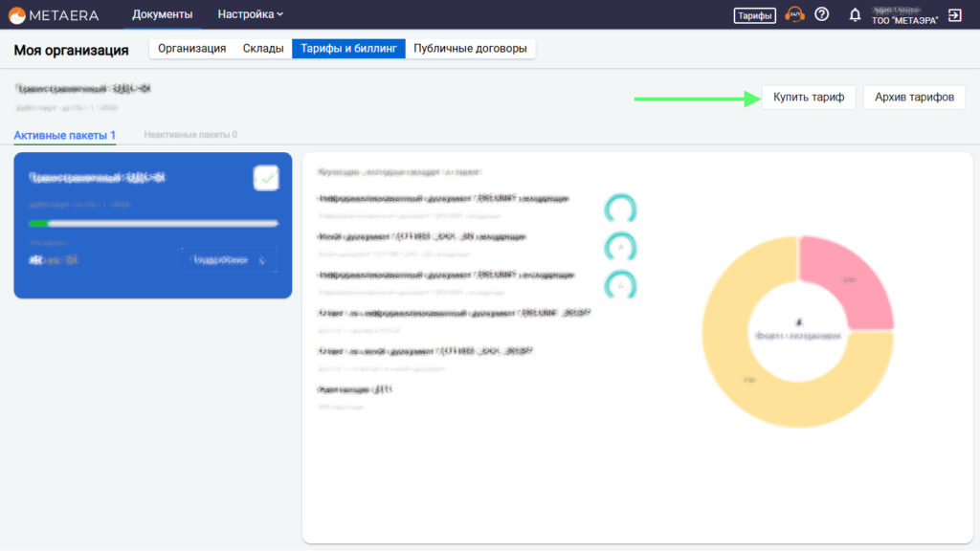Image resolution: width=980 pixels, height=552 pixels.
Task: Click the middle teal usage gauge icon
Action: (620, 247)
